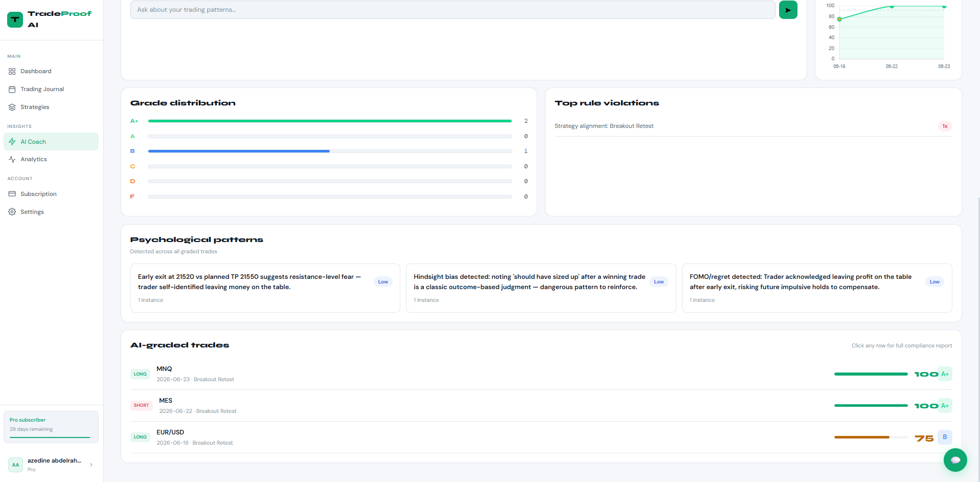Viewport: 980px width, 482px height.
Task: Click the Analytics pulse icon
Action: (12, 160)
